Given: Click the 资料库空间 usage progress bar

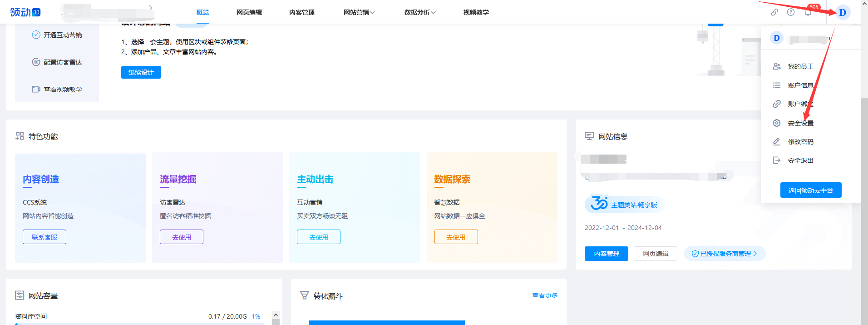Looking at the screenshot, I should pos(141,324).
